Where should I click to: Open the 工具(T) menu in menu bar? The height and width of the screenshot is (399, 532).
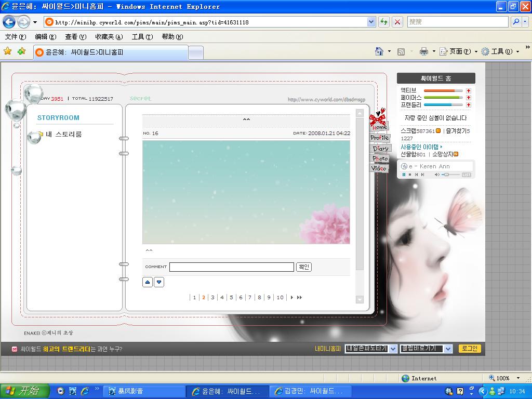[142, 37]
